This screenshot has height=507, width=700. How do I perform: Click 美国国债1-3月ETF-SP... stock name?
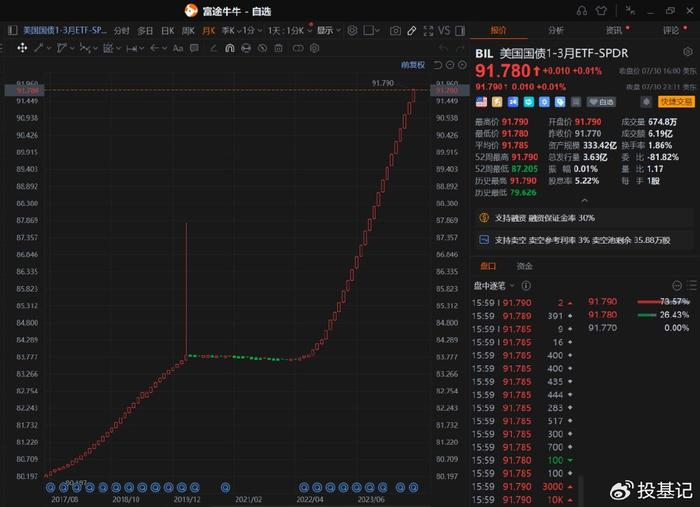65,30
